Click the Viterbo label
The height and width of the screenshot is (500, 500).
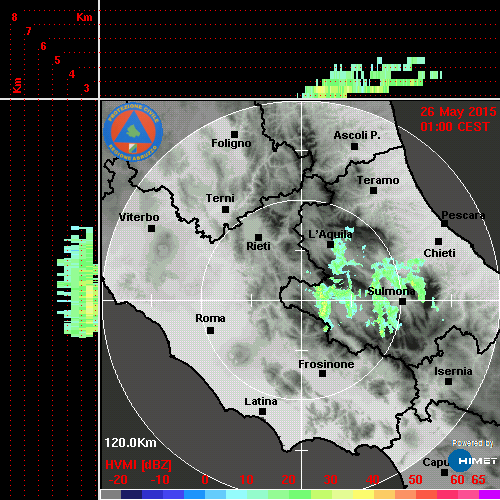(x=139, y=217)
